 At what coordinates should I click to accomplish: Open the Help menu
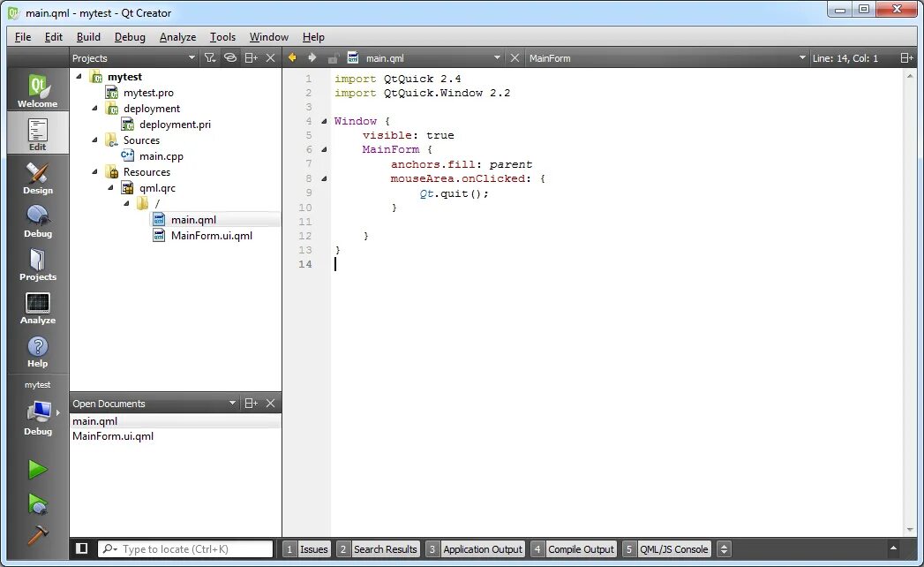pos(313,36)
